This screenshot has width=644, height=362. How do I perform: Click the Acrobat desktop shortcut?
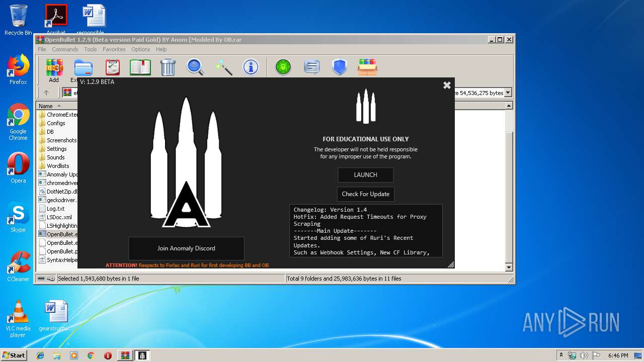pyautogui.click(x=56, y=20)
